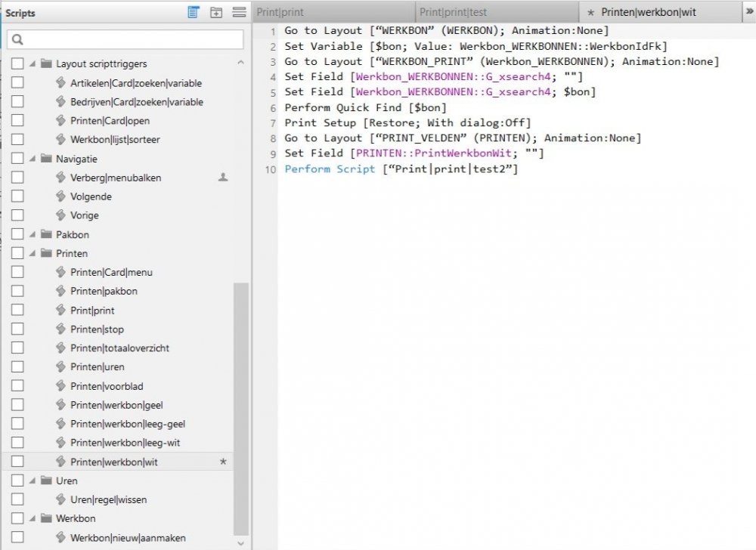
Task: Click the new folder icon
Action: click(x=216, y=12)
